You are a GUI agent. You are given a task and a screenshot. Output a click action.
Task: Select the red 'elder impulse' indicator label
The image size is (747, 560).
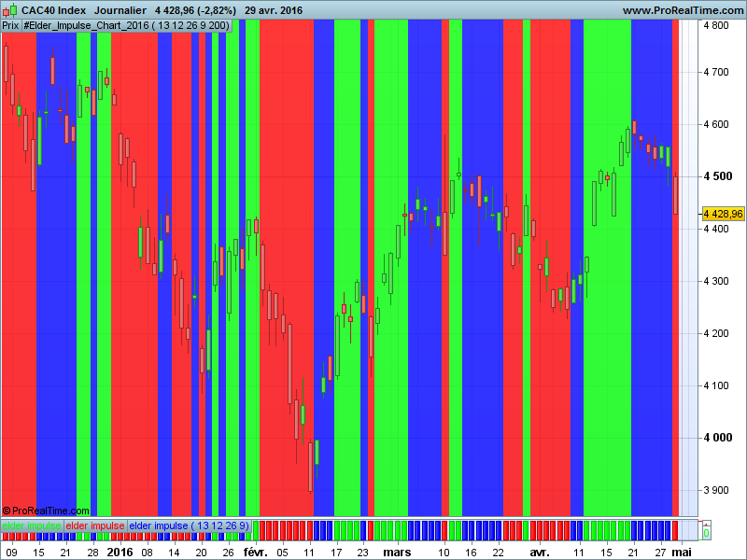coord(95,525)
